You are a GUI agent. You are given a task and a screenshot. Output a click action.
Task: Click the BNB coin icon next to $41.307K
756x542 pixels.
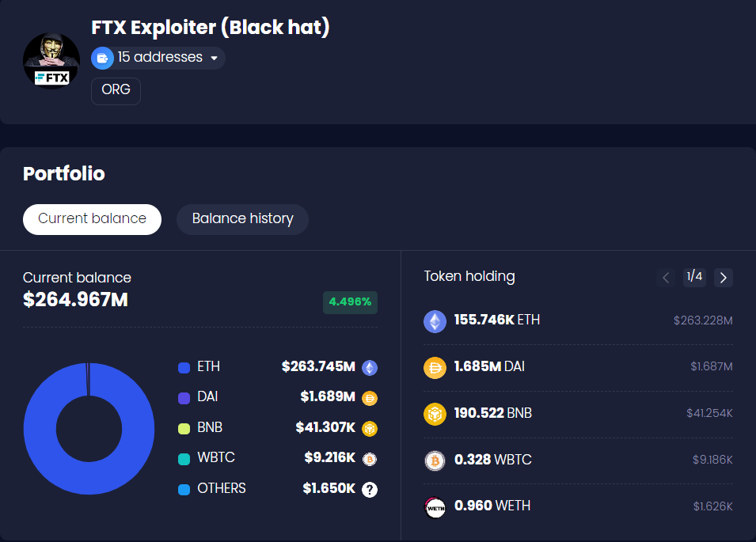click(x=370, y=428)
